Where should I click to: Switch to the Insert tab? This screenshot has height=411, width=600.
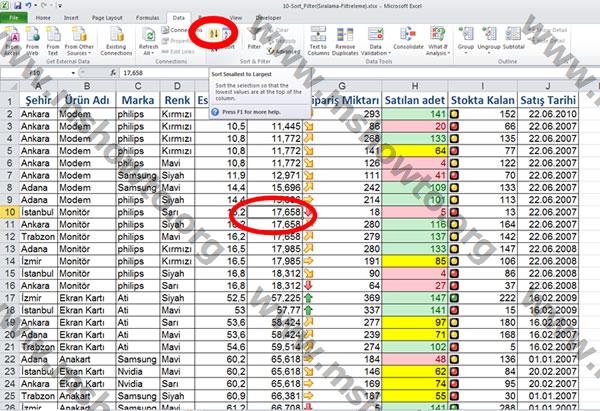(71, 18)
